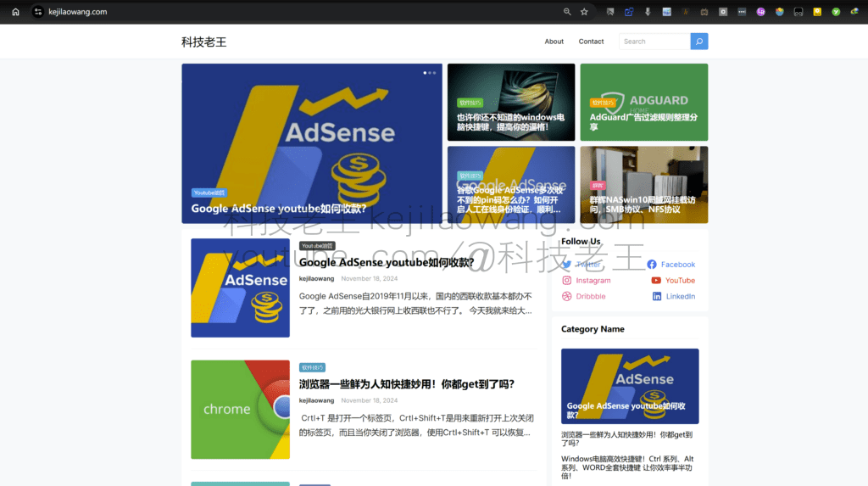868x486 pixels.
Task: Click the Twitter bird icon
Action: click(567, 265)
